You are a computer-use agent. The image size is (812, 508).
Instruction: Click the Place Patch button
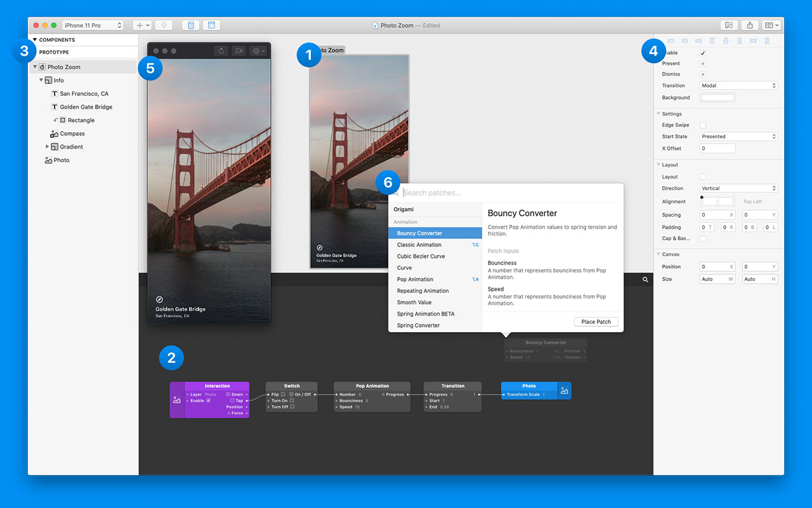(x=595, y=321)
